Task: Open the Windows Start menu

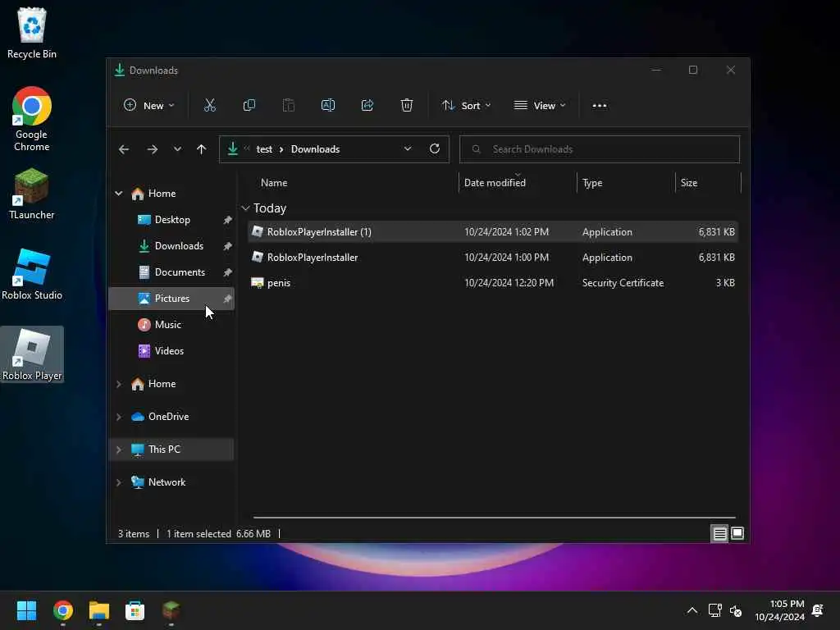Action: click(27, 610)
